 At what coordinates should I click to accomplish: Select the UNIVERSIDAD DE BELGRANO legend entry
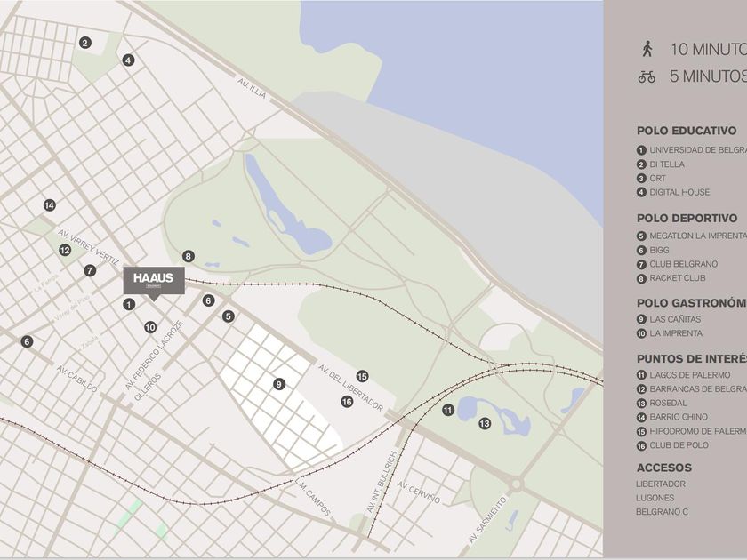pos(692,150)
